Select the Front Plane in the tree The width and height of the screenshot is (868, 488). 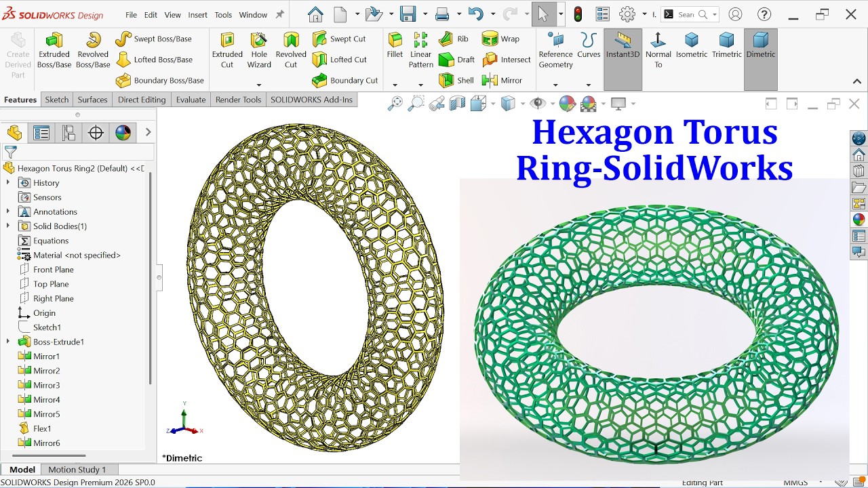pyautogui.click(x=54, y=270)
